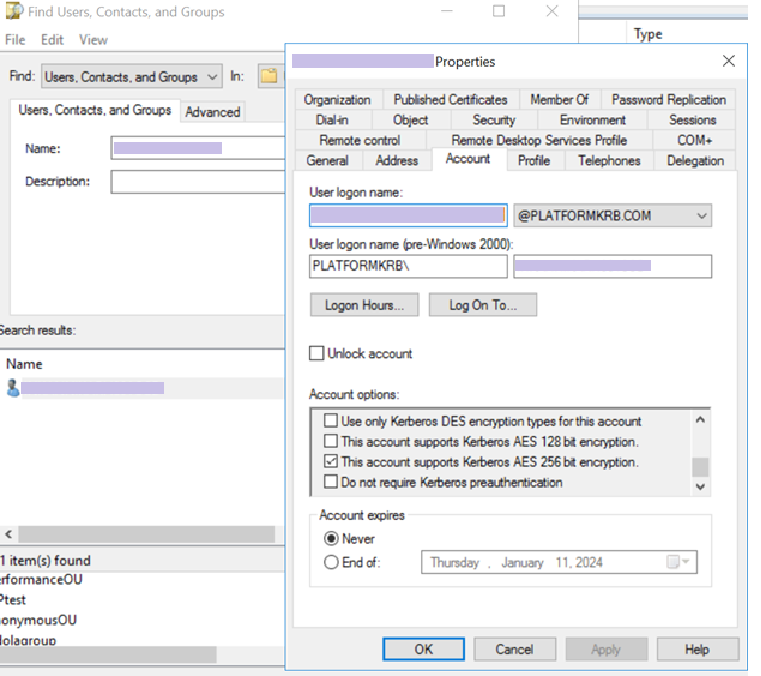
Task: Open the Password Replication tab
Action: click(668, 99)
